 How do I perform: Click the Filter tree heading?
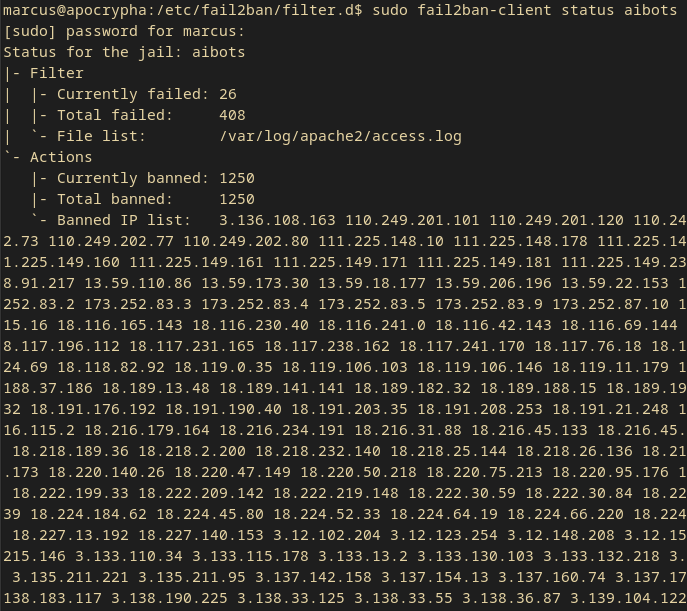[57, 73]
